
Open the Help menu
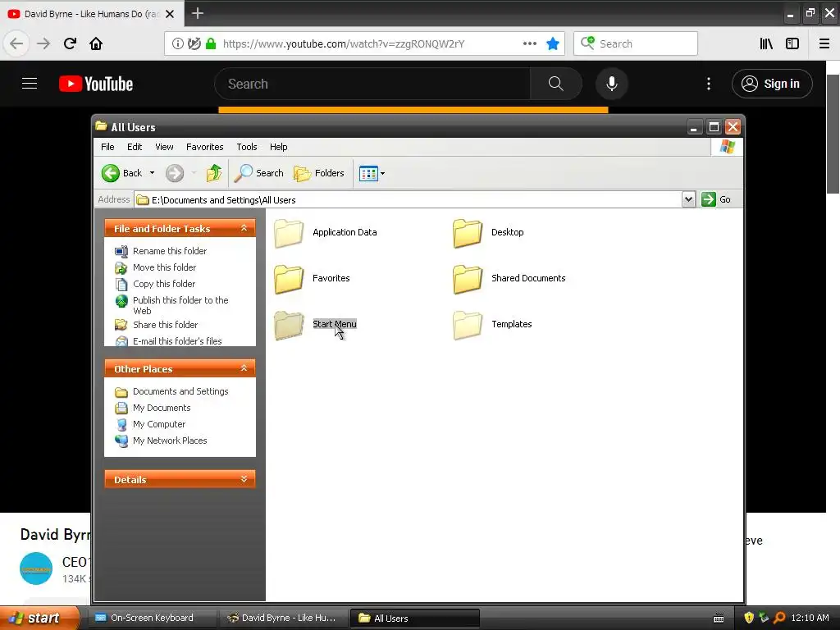click(x=278, y=147)
